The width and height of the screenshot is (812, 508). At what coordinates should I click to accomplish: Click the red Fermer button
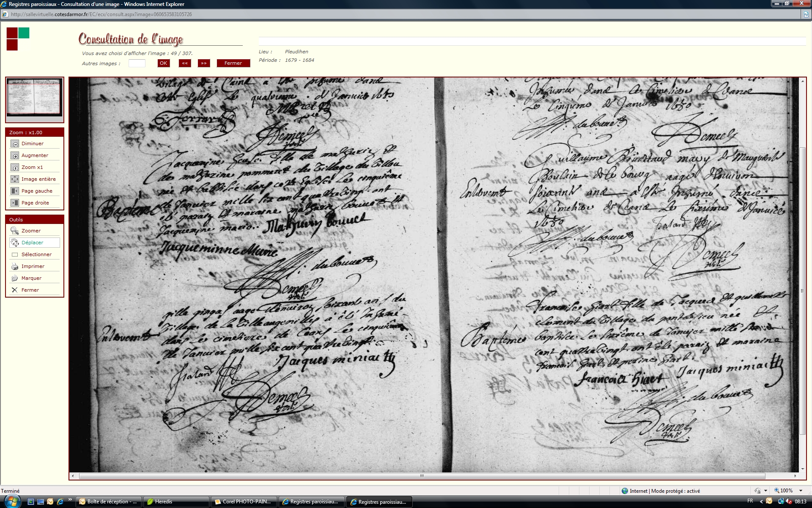coord(233,63)
